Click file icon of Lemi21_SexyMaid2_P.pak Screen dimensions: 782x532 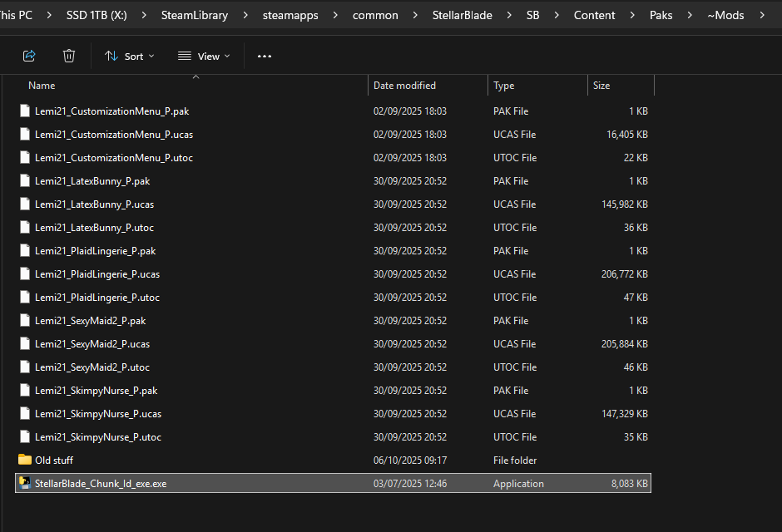pyautogui.click(x=24, y=320)
